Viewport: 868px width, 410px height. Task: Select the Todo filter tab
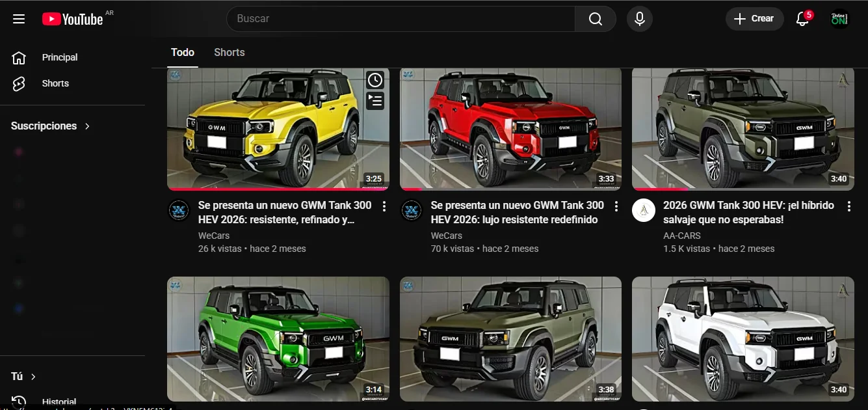pos(182,52)
